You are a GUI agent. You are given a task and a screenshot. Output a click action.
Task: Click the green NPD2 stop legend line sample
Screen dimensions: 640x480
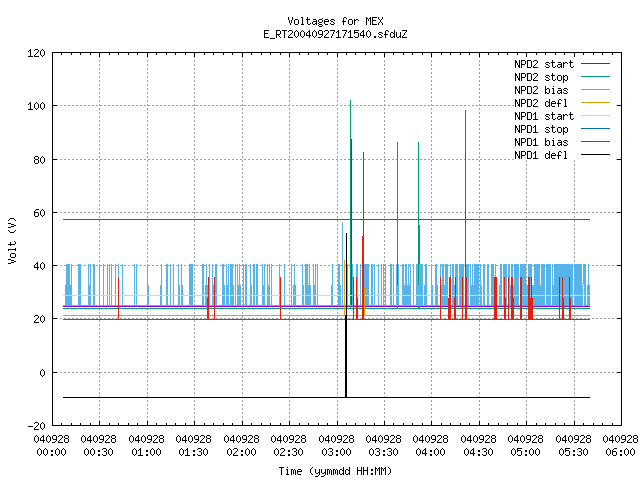point(596,77)
